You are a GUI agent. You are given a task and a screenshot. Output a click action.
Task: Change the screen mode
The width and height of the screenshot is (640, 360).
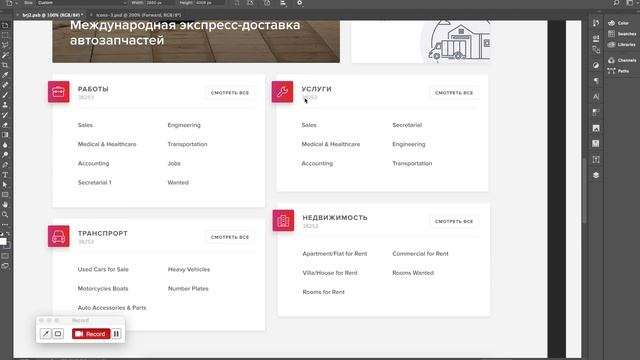coord(5,266)
